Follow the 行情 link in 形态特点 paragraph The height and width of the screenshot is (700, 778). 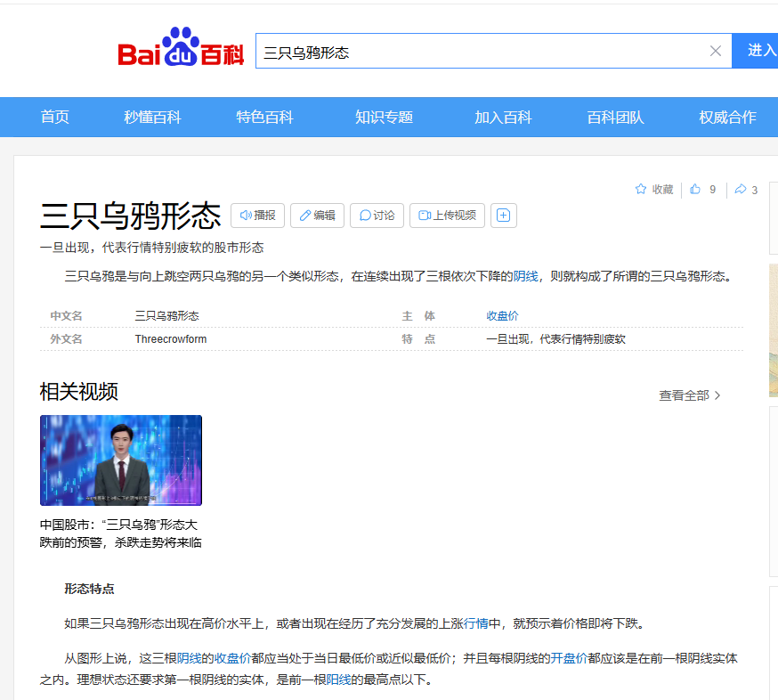tap(476, 623)
